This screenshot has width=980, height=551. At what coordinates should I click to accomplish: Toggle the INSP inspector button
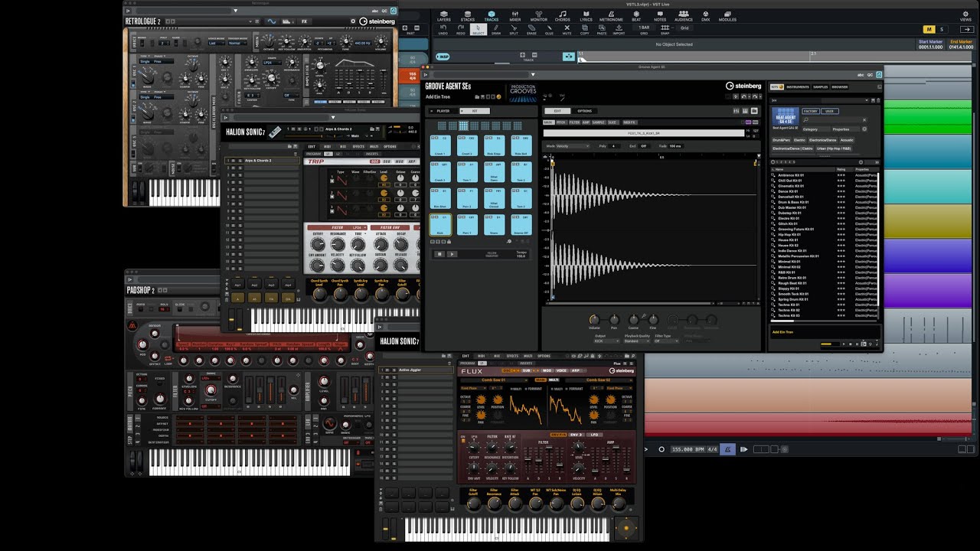(442, 56)
